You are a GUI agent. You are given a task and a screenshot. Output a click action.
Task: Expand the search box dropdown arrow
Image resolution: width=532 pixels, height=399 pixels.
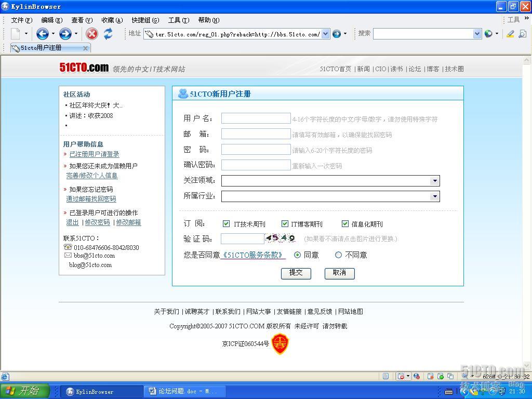(477, 34)
